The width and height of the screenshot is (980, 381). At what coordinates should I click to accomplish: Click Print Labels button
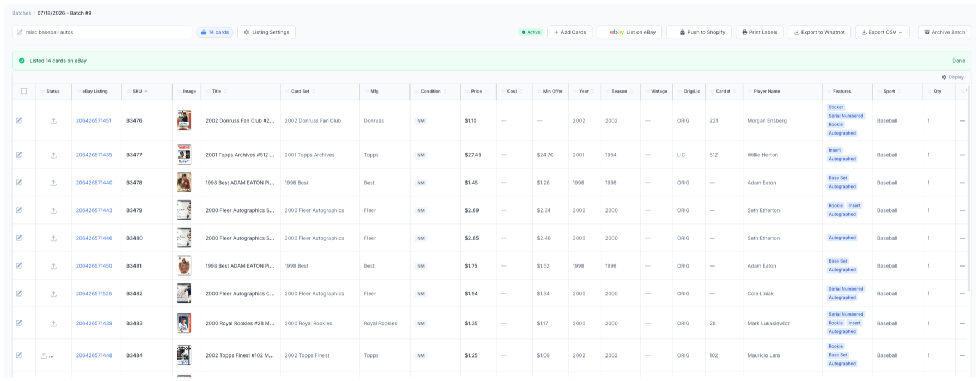tap(759, 32)
